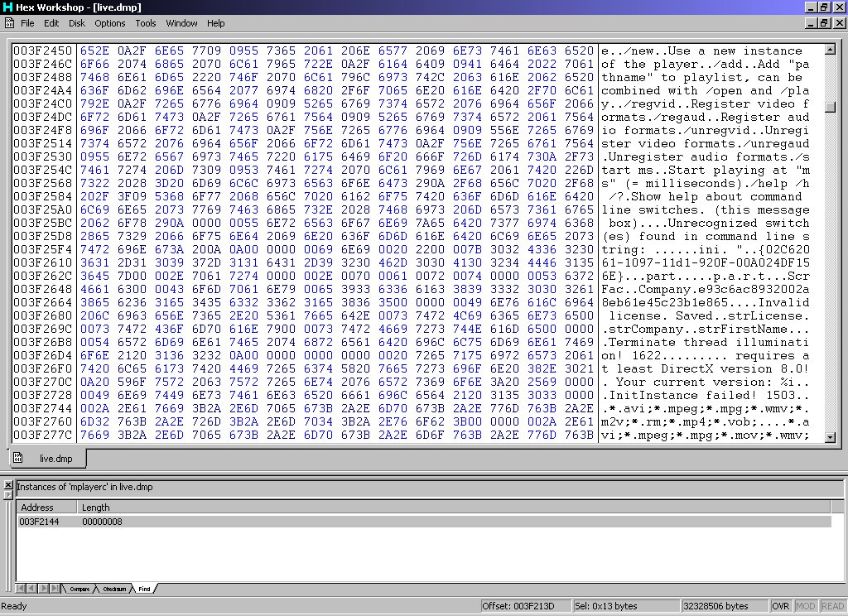Screen dimensions: 848x616
Task: Open the Edit menu
Action: tap(51, 23)
